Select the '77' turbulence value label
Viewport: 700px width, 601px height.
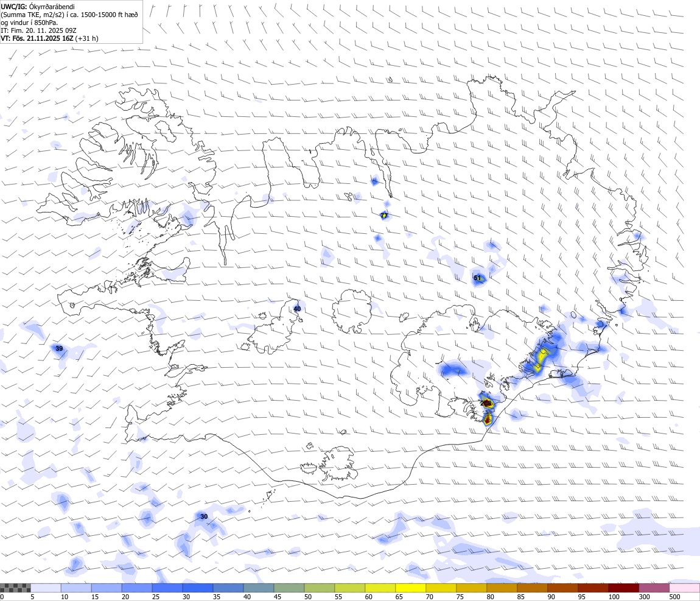pyautogui.click(x=384, y=216)
